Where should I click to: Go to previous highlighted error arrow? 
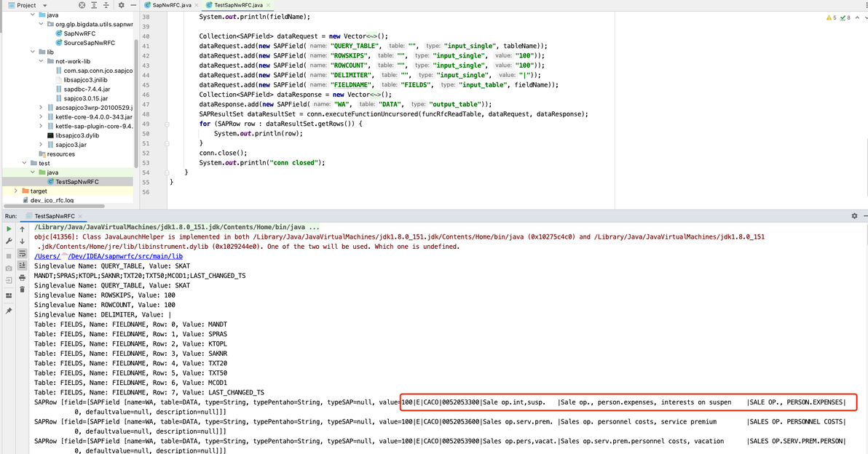(x=858, y=17)
